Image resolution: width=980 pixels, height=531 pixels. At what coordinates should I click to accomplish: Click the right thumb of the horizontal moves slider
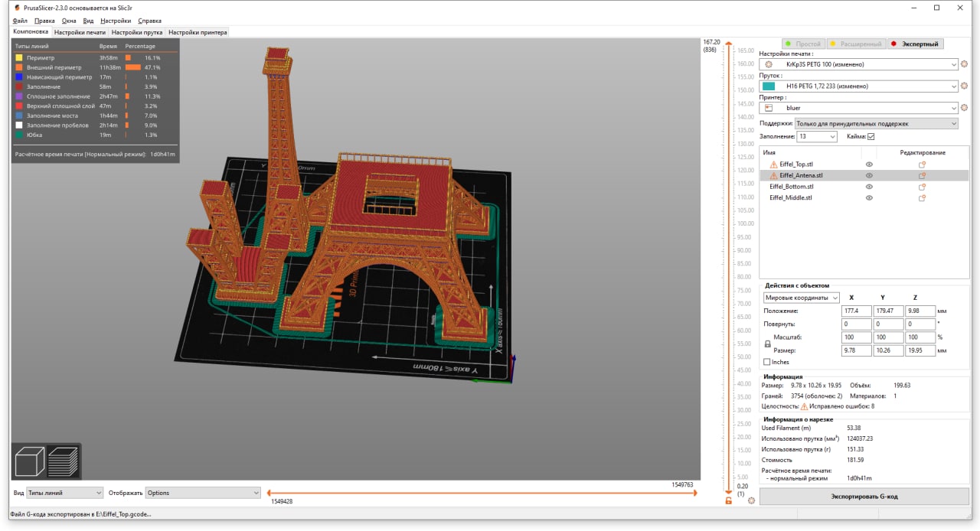(x=694, y=493)
